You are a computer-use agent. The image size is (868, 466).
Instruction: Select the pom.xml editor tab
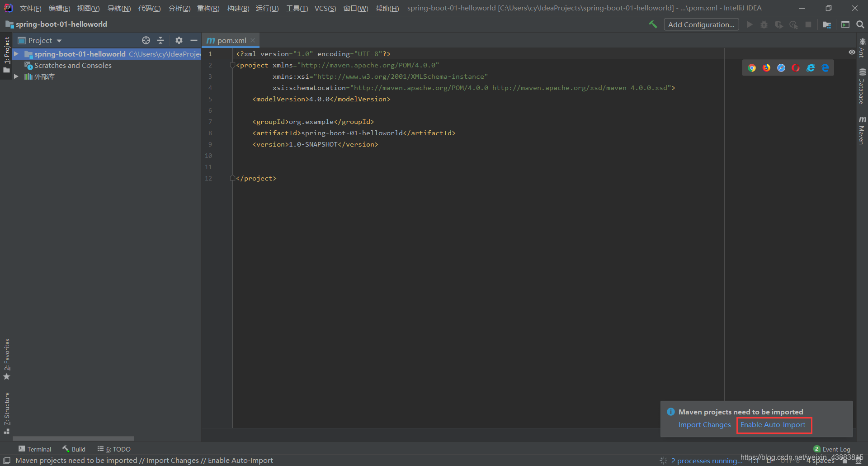[231, 40]
